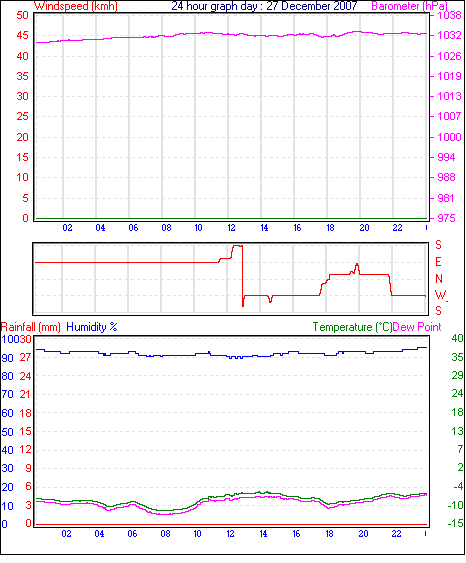Image resolution: width=466 pixels, height=563 pixels.
Task: Click hour label 08 under humidity chart
Action: pyautogui.click(x=166, y=534)
